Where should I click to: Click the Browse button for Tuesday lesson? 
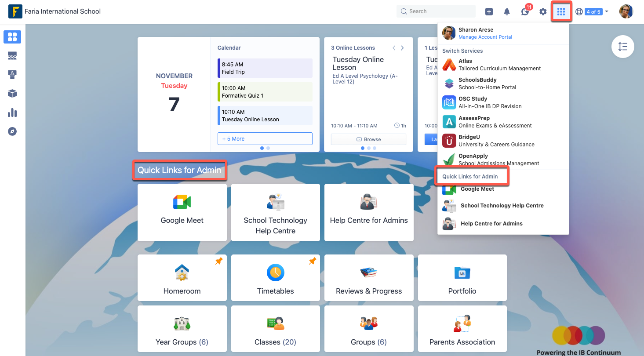[x=368, y=139]
